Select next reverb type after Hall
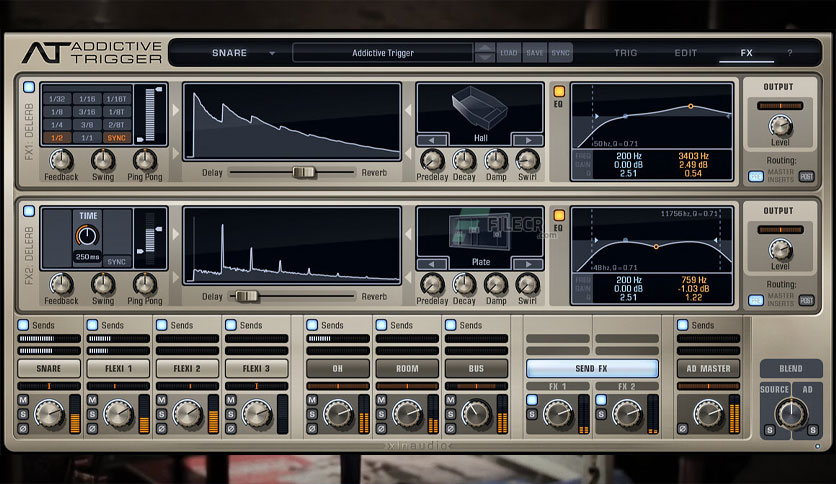836x484 pixels. pyautogui.click(x=528, y=140)
